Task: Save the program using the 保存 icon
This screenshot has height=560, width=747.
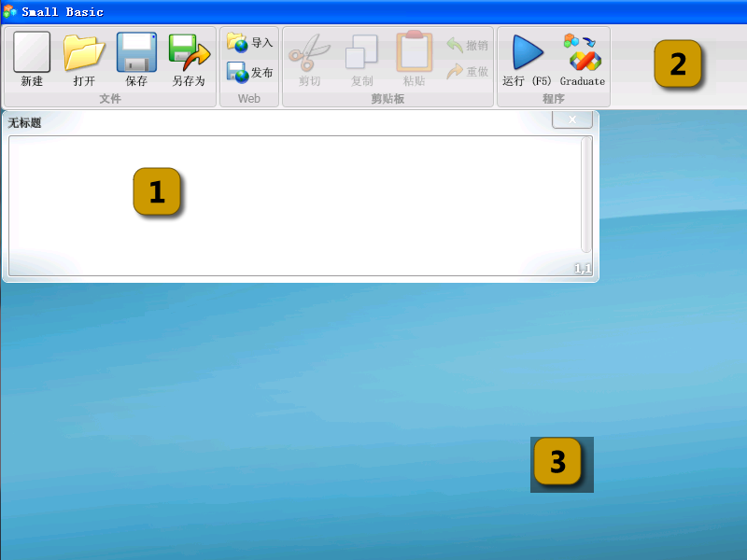Action: click(135, 51)
